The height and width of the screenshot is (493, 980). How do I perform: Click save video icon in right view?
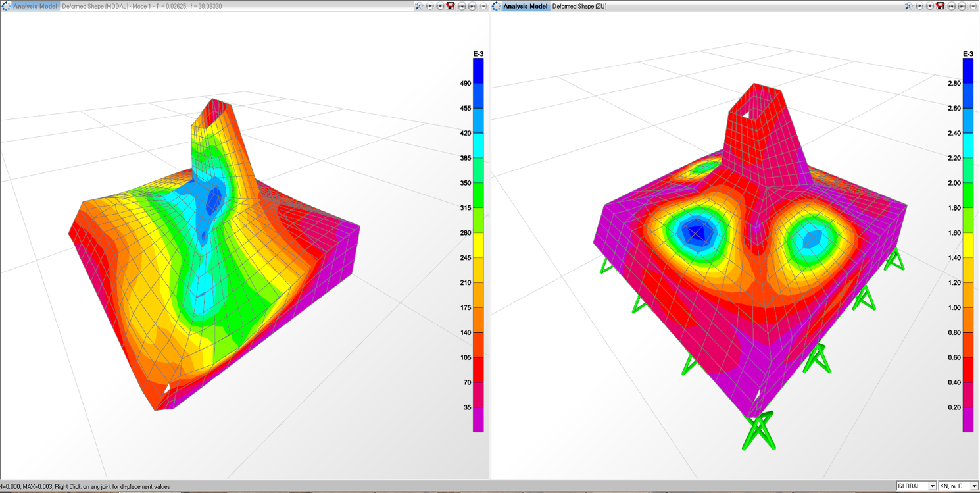point(941,6)
